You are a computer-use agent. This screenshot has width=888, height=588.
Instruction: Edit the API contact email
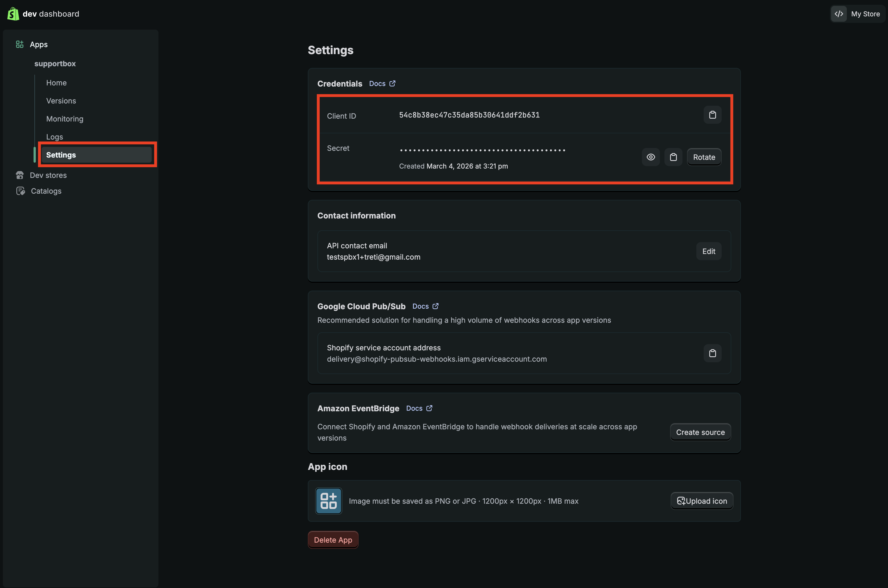[708, 251]
